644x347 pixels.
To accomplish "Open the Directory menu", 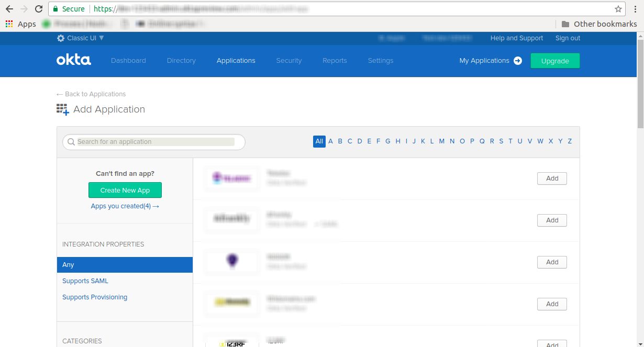I will [x=181, y=61].
